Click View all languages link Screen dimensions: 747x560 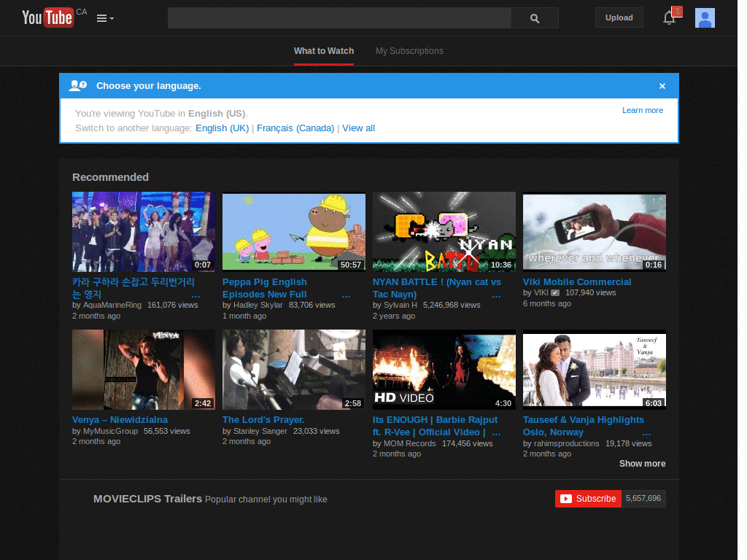coord(358,128)
